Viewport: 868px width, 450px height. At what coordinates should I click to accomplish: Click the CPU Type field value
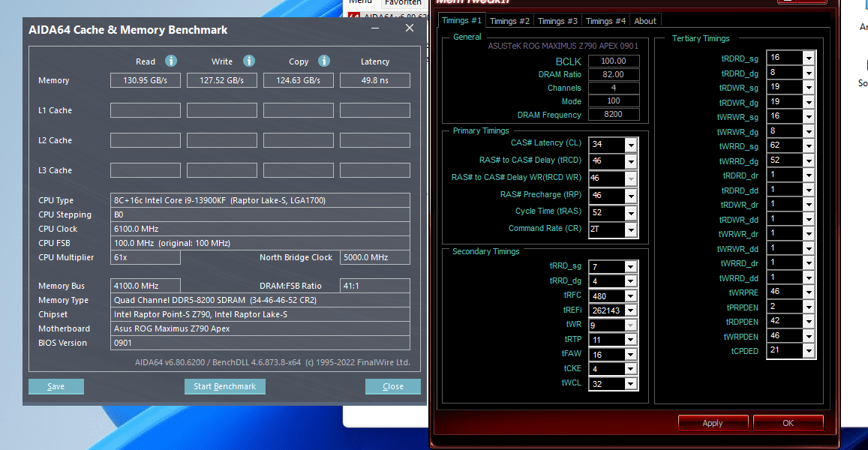coord(260,200)
